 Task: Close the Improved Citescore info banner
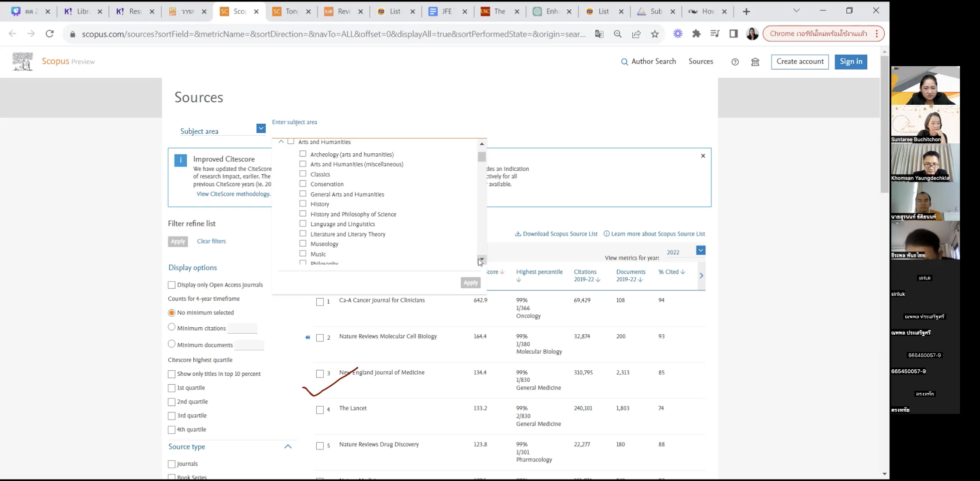click(703, 156)
